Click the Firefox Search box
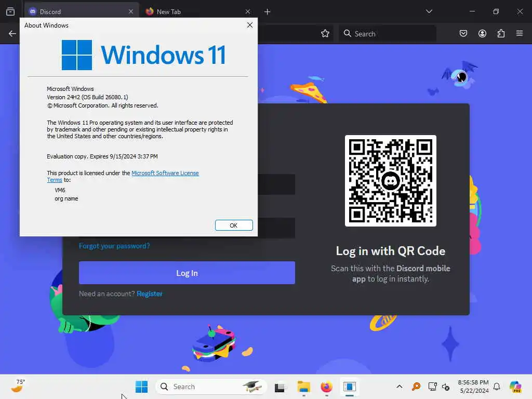532x399 pixels. click(387, 34)
